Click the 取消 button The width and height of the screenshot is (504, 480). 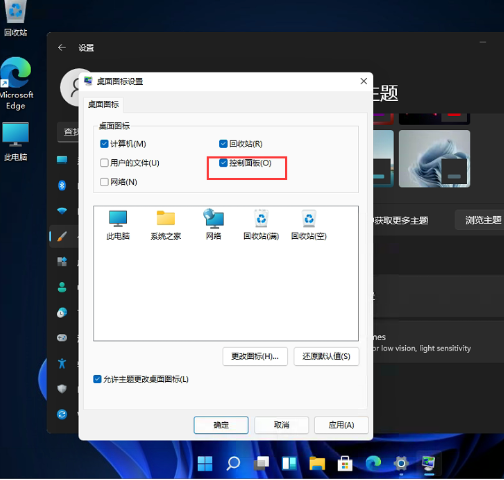tap(281, 425)
